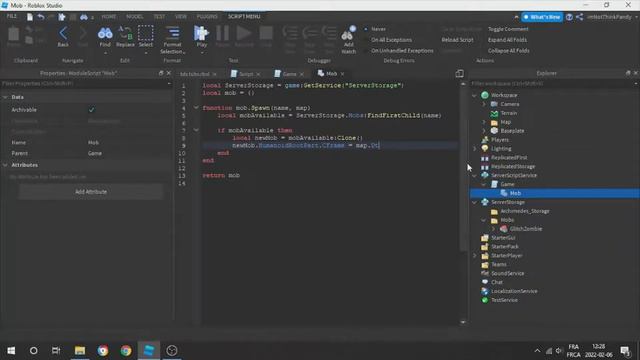The height and width of the screenshot is (360, 640).
Task: Select the GlitchZombie model in Explorer
Action: coord(525,229)
